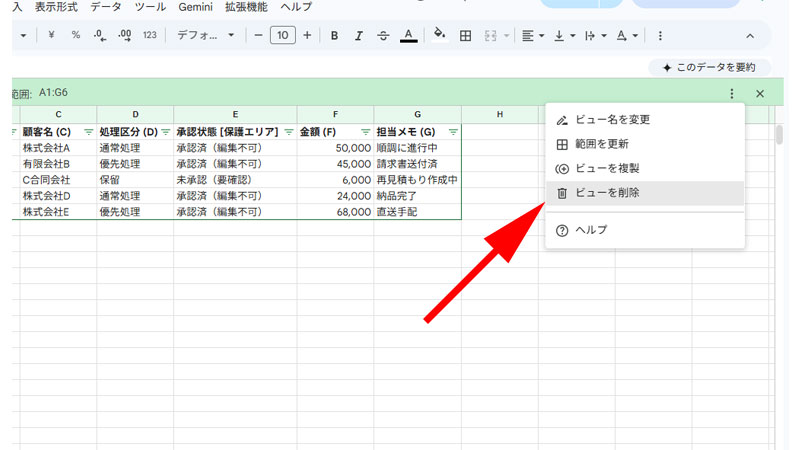Open the ツール menu
The image size is (800, 450).
click(150, 7)
